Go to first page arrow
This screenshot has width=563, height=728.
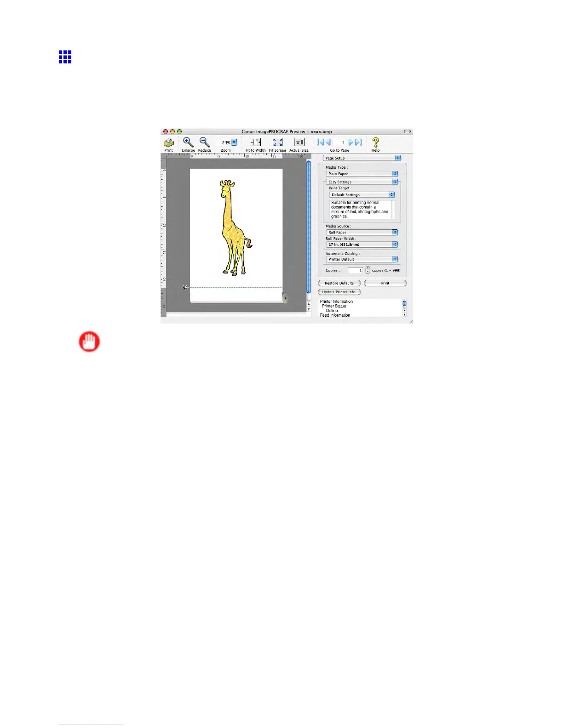click(321, 142)
